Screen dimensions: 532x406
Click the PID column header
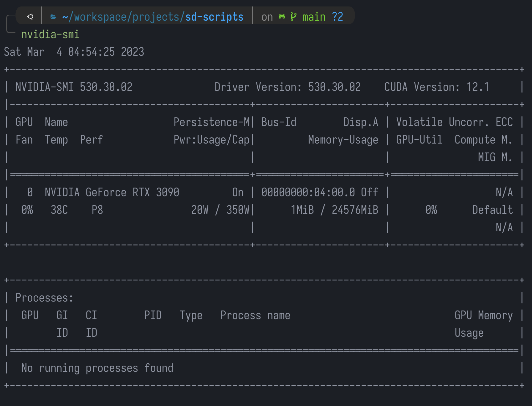153,315
